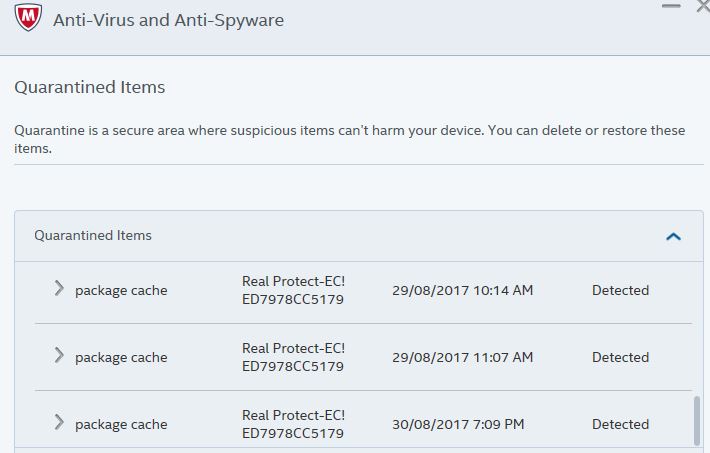Click Real Protect-EC detection name in first row
This screenshot has height=453, width=710.
[x=293, y=290]
